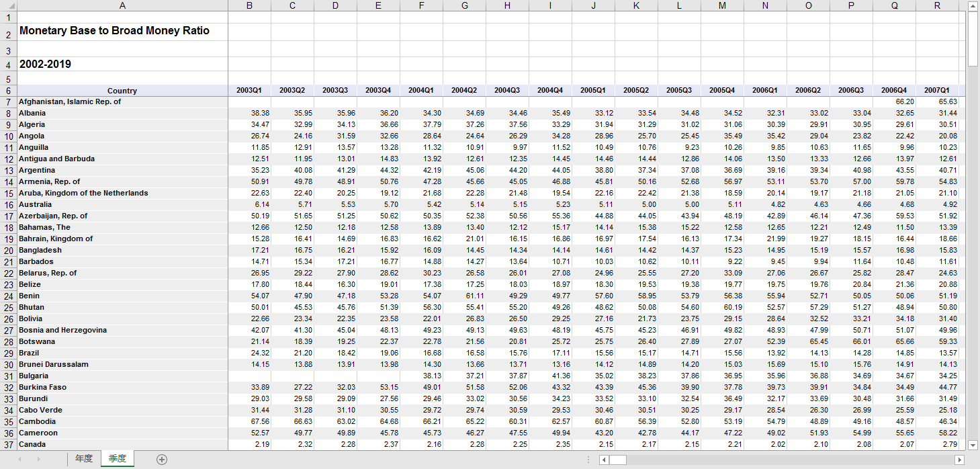Select row 37 header
Screen dimensions: 980x469
coord(8,444)
